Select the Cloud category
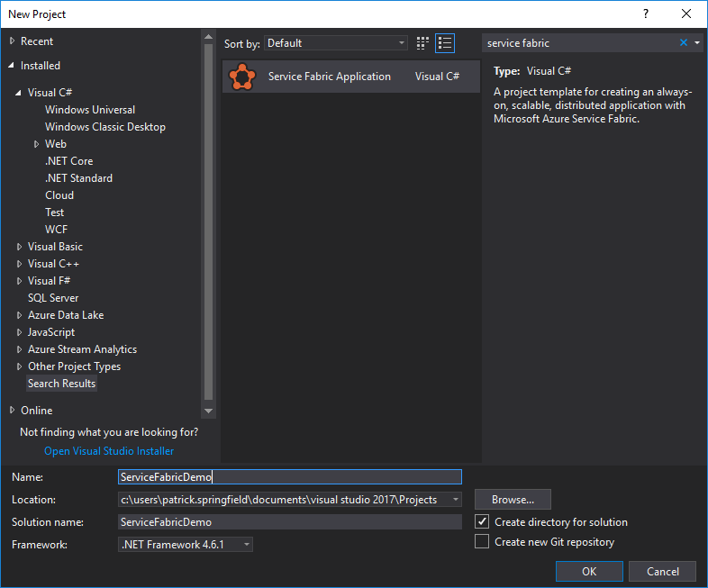Screen dimensions: 708x588 point(59,195)
